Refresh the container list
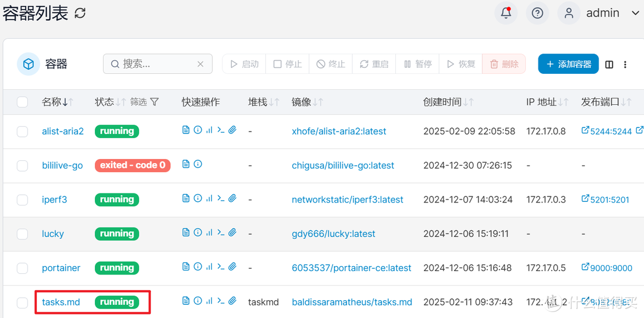 [80, 14]
